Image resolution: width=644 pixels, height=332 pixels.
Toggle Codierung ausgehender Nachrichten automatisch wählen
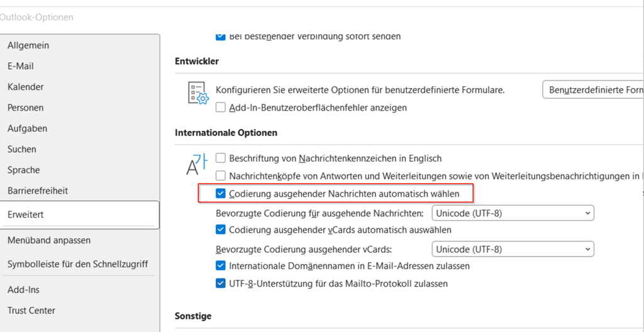221,194
